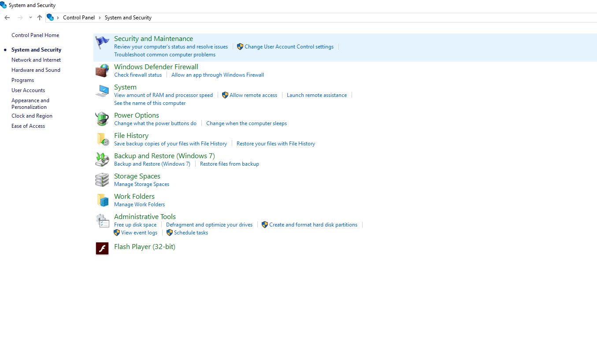
Task: Expand chevron after Control Panel breadcrumb
Action: pyautogui.click(x=100, y=18)
